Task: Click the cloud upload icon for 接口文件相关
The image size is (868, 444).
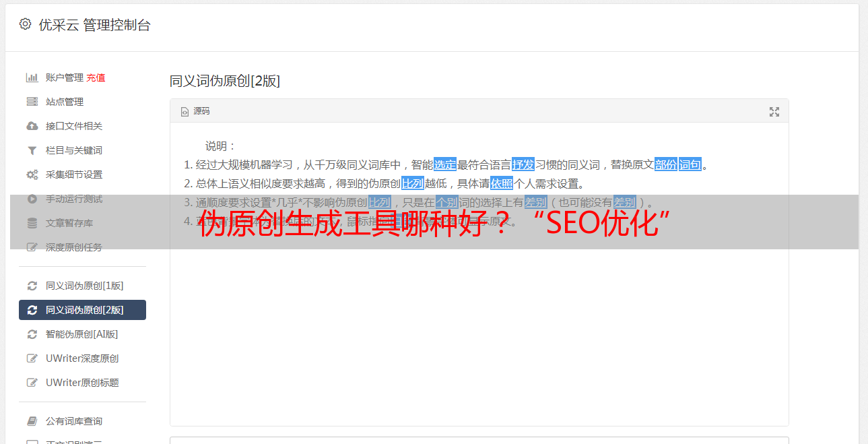Action: click(32, 126)
